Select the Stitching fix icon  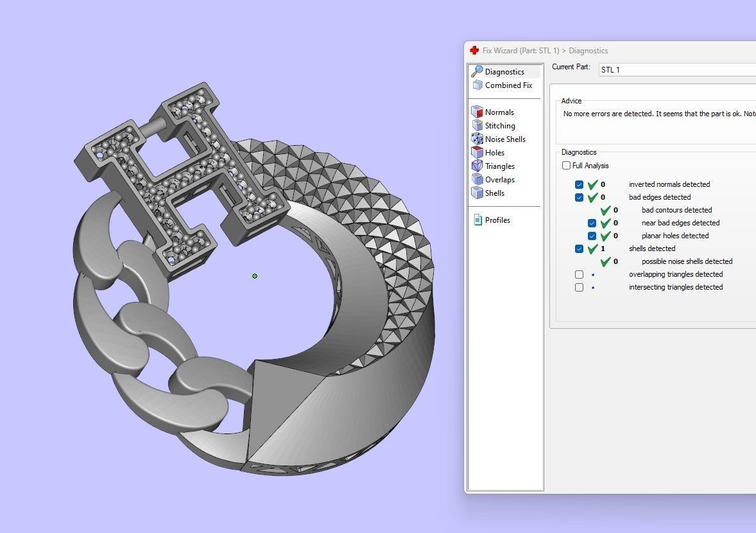(x=477, y=125)
